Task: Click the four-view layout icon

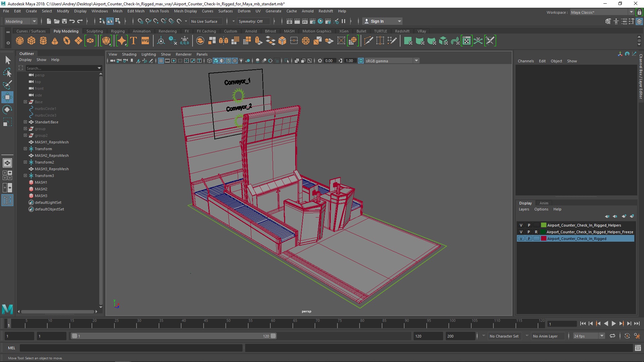Action: tap(7, 175)
